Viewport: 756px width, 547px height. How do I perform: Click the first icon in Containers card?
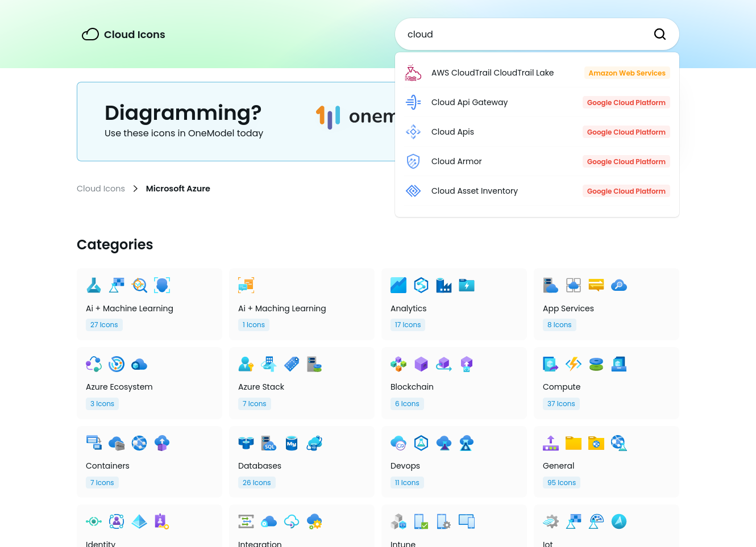point(94,443)
